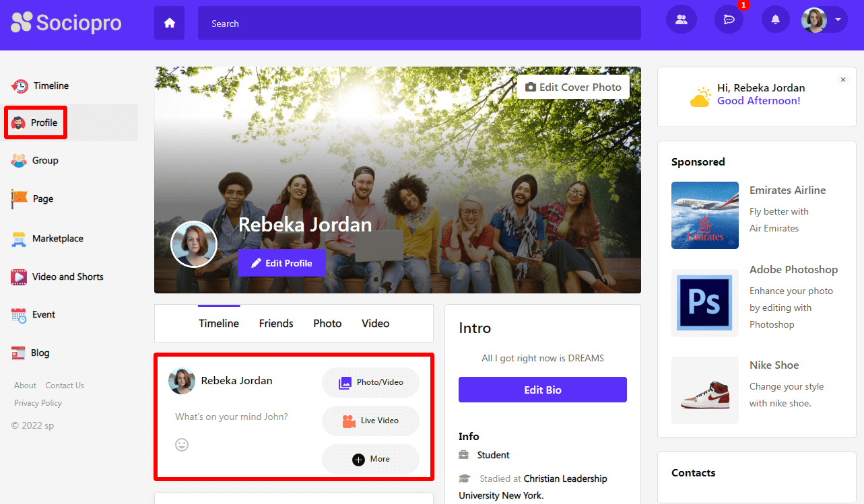Dismiss the Good Afternoon greeting card

click(x=842, y=79)
